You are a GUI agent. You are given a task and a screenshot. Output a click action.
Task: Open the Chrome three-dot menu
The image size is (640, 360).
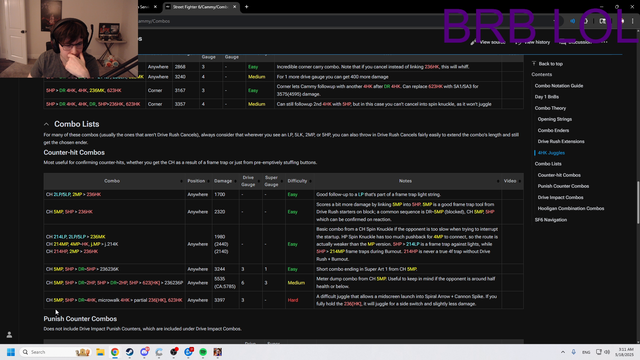[x=632, y=21]
